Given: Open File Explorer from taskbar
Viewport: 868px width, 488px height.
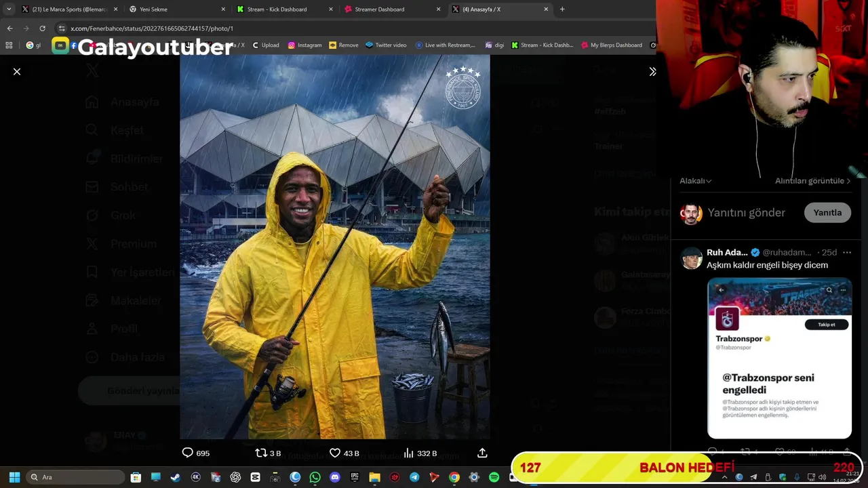Looking at the screenshot, I should tap(374, 477).
